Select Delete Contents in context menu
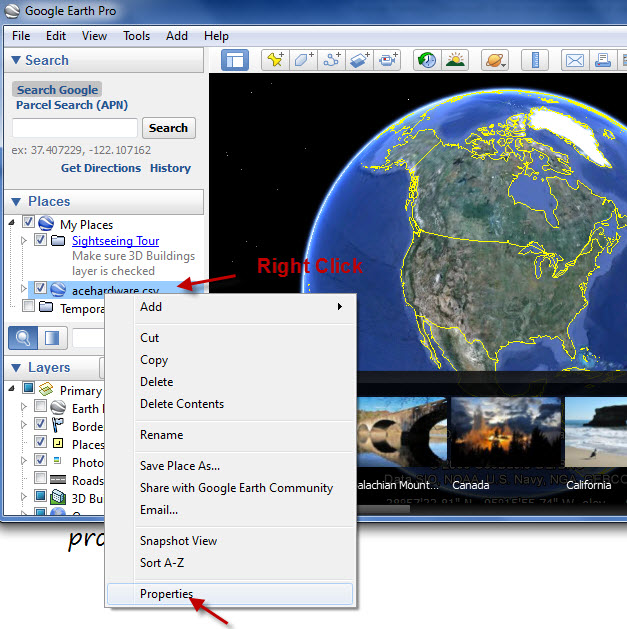This screenshot has width=627, height=629. [x=231, y=404]
